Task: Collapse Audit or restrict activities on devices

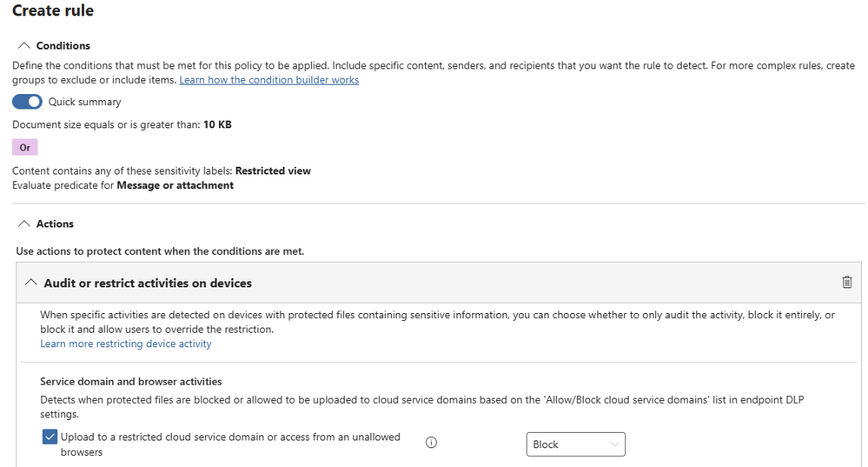Action: pyautogui.click(x=30, y=284)
